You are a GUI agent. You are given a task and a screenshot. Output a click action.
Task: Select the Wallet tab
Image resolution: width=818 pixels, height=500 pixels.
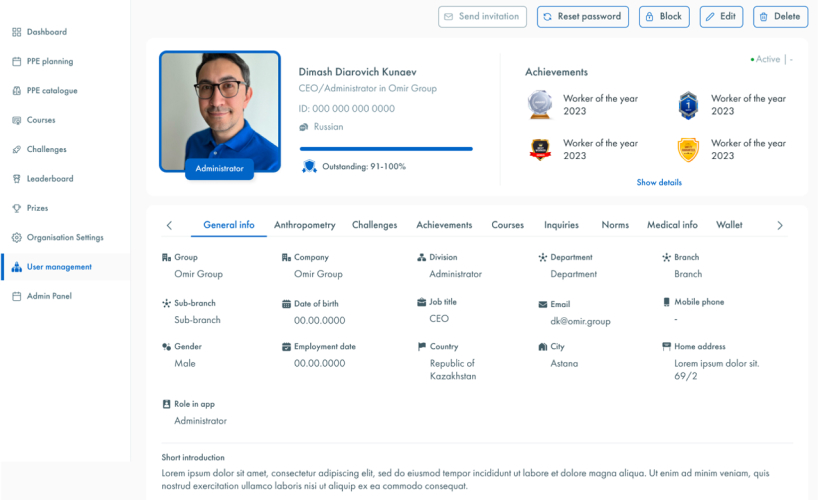tap(729, 225)
